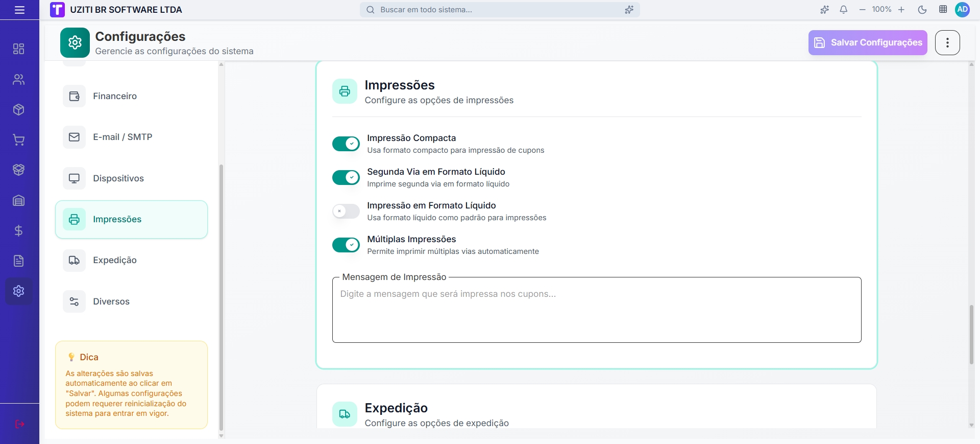This screenshot has width=980, height=444.
Task: Click 'Gerencie as configurações do sistema' subtitle
Action: pyautogui.click(x=174, y=51)
